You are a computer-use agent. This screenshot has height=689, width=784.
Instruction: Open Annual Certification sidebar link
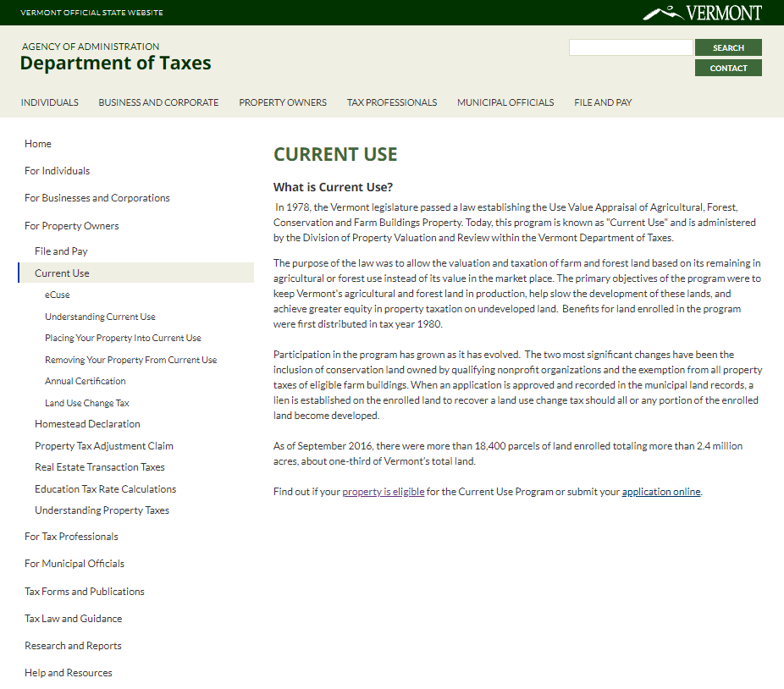click(x=85, y=381)
